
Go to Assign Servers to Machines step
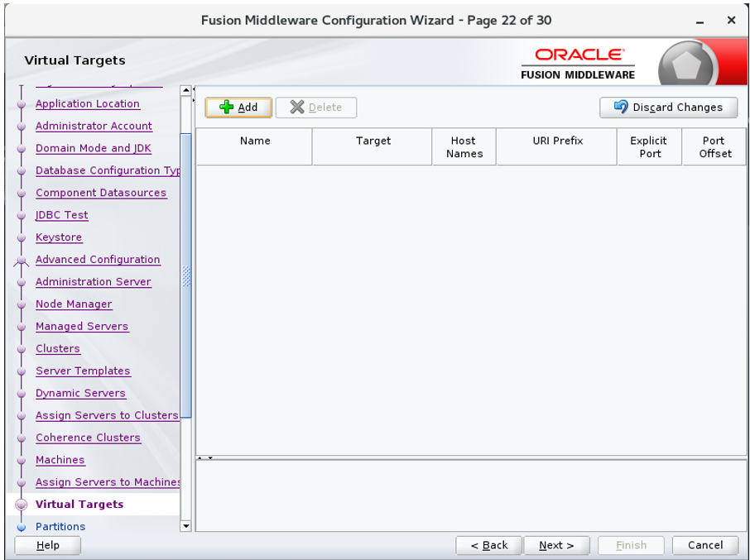[x=108, y=482]
